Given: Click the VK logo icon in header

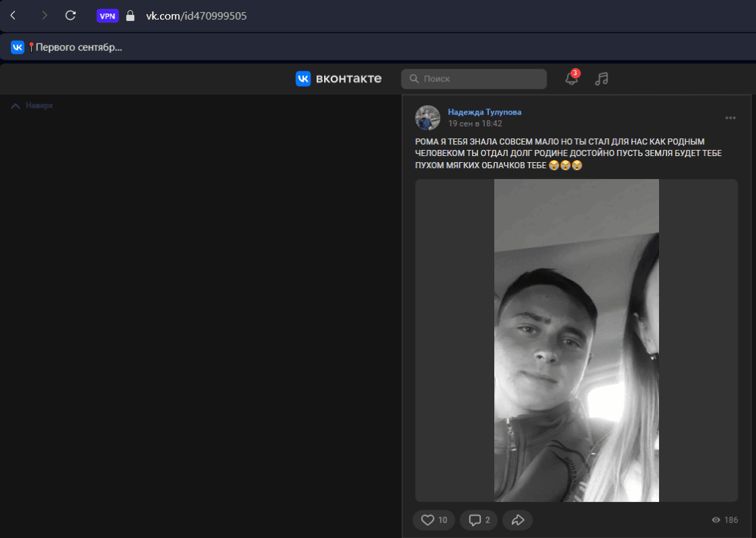Looking at the screenshot, I should (x=303, y=79).
